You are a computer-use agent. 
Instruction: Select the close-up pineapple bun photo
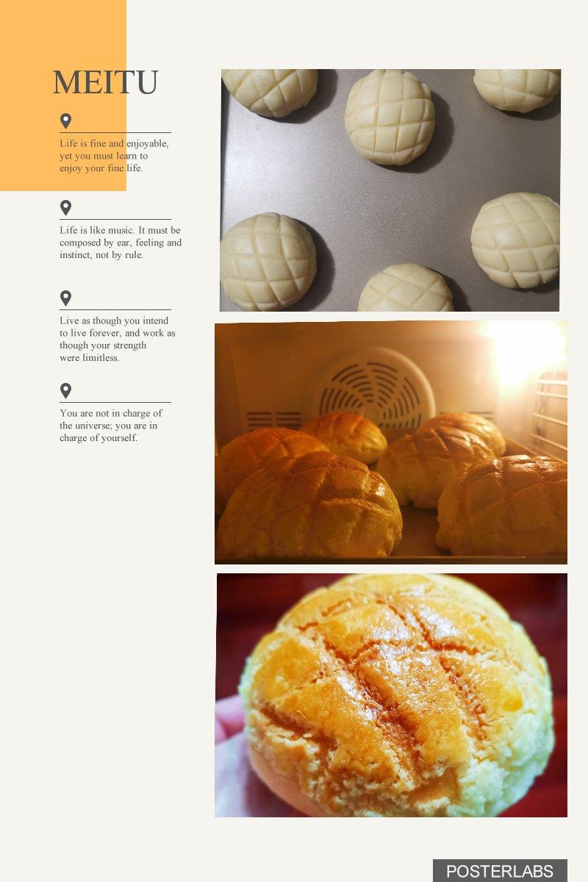coord(391,695)
